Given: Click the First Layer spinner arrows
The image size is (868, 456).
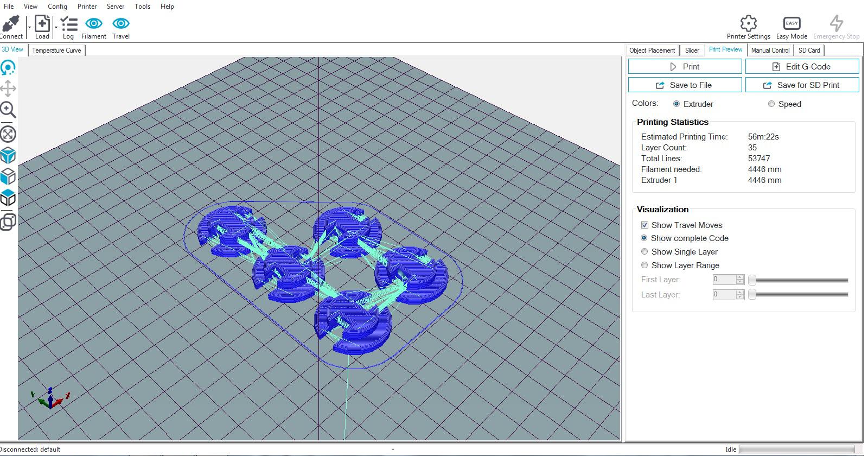Looking at the screenshot, I should pyautogui.click(x=740, y=280).
